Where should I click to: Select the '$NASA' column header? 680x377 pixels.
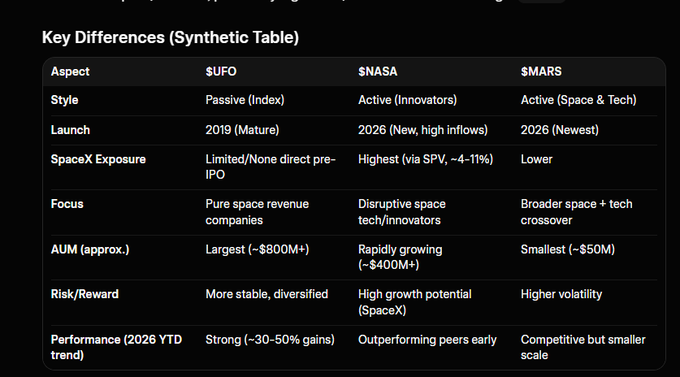pos(378,72)
